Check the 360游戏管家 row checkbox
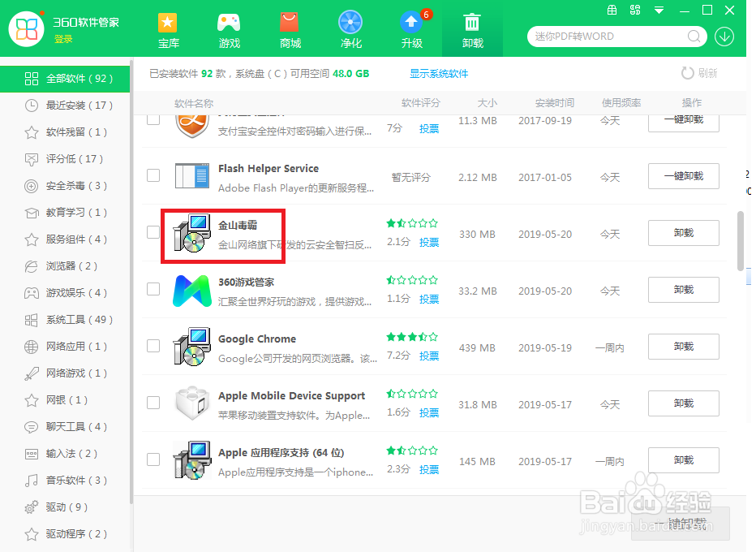The height and width of the screenshot is (552, 756). coord(153,289)
